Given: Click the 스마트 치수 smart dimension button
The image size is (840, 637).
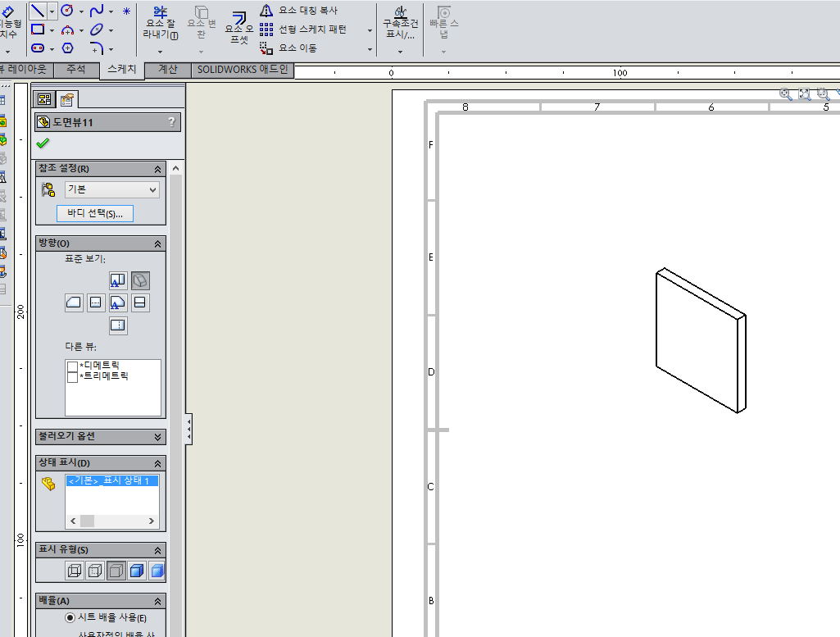Looking at the screenshot, I should pyautogui.click(x=10, y=24).
